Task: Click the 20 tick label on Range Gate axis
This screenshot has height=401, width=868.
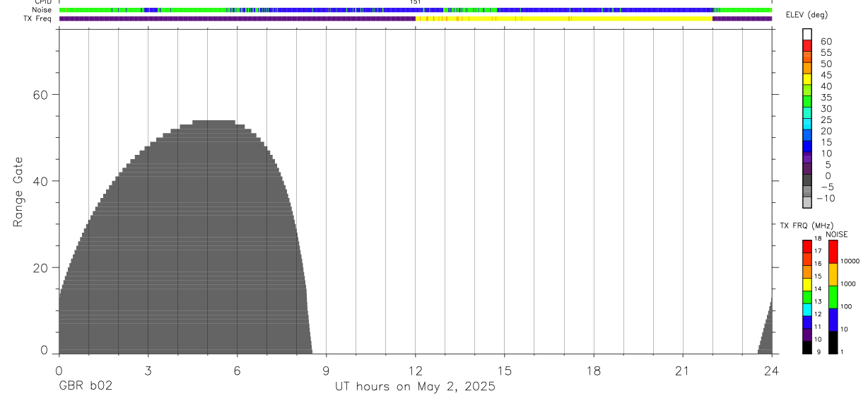Action: click(41, 267)
